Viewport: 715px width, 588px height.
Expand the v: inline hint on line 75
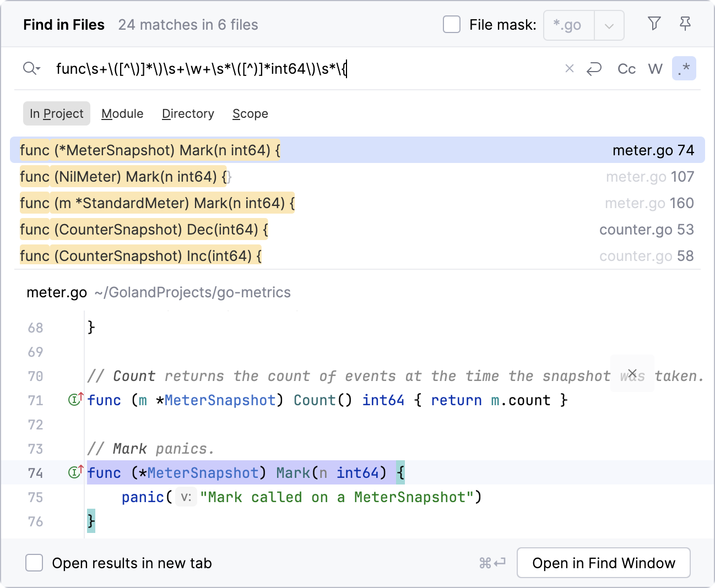[x=186, y=497]
